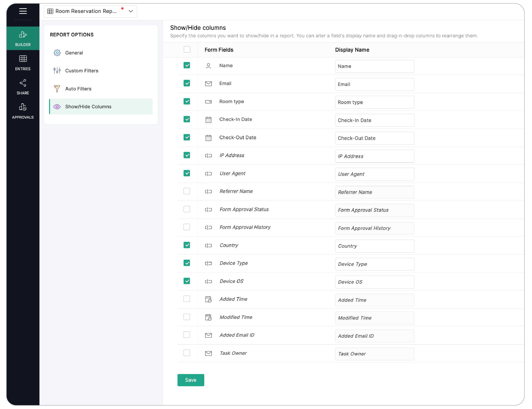Edit the User Agent display name field

(374, 174)
